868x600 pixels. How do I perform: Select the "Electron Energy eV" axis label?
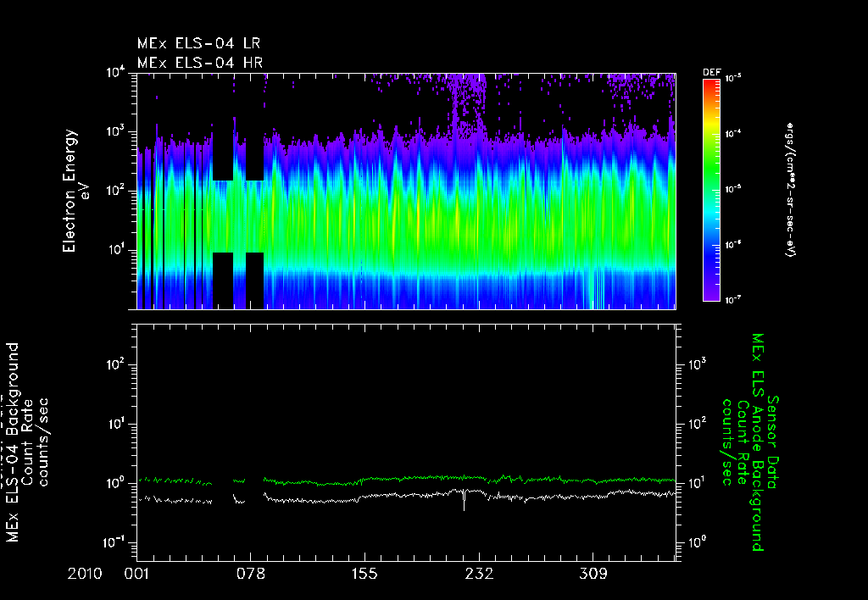click(x=75, y=191)
